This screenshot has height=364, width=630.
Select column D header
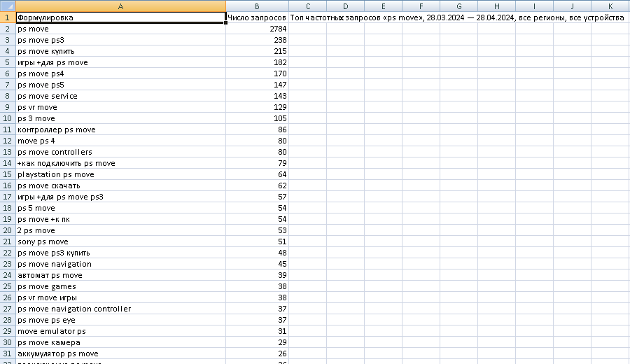(x=346, y=6)
